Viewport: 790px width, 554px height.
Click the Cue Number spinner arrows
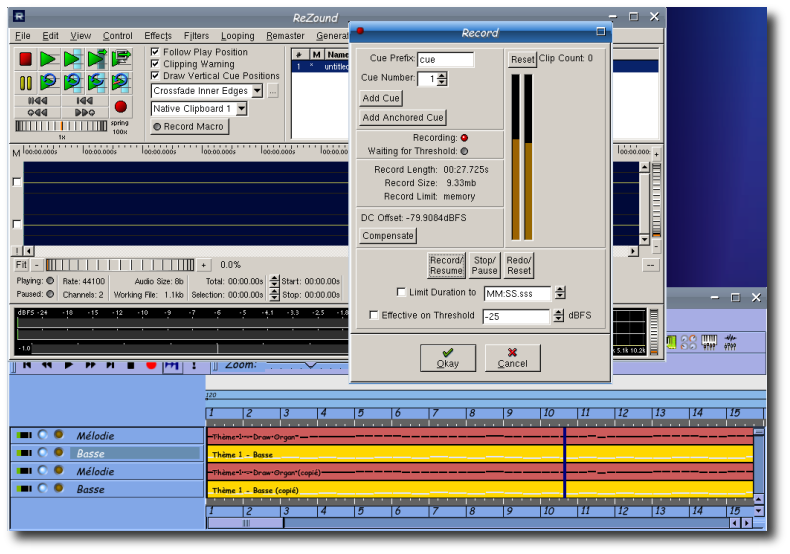442,79
